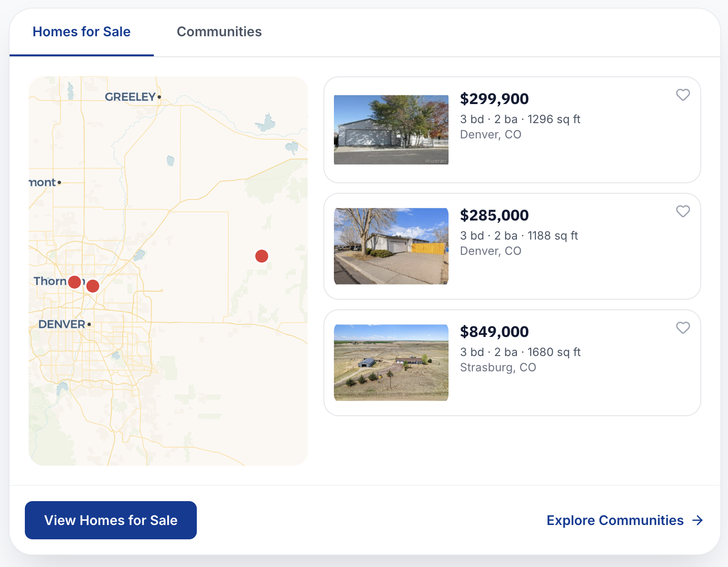Favorite the $299,900 Denver home heart icon

click(683, 95)
